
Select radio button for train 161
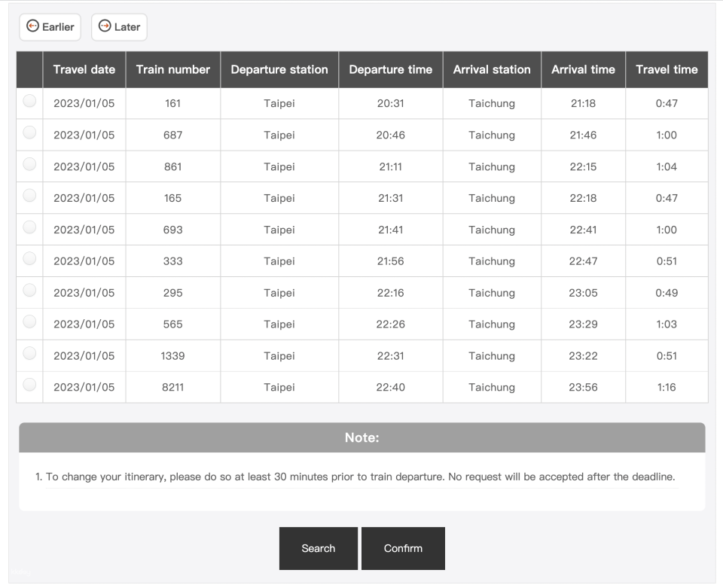[x=29, y=101]
